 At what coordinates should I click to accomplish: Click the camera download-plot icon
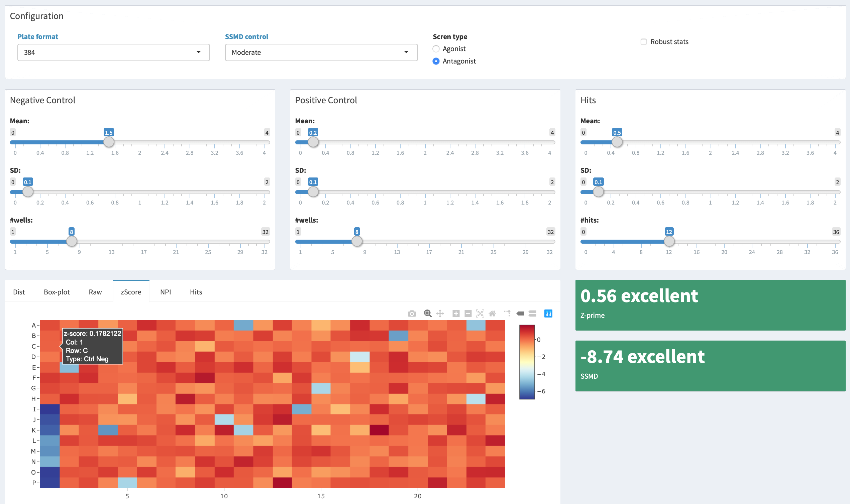412,313
